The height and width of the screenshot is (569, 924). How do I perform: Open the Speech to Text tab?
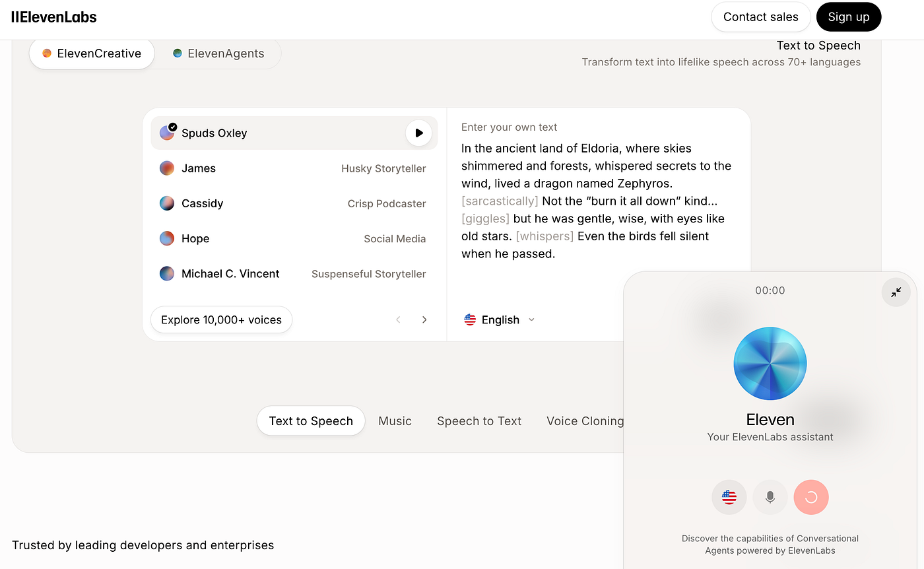(479, 421)
